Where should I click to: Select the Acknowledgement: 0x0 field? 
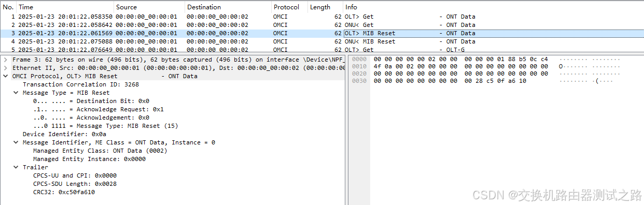tap(91, 118)
